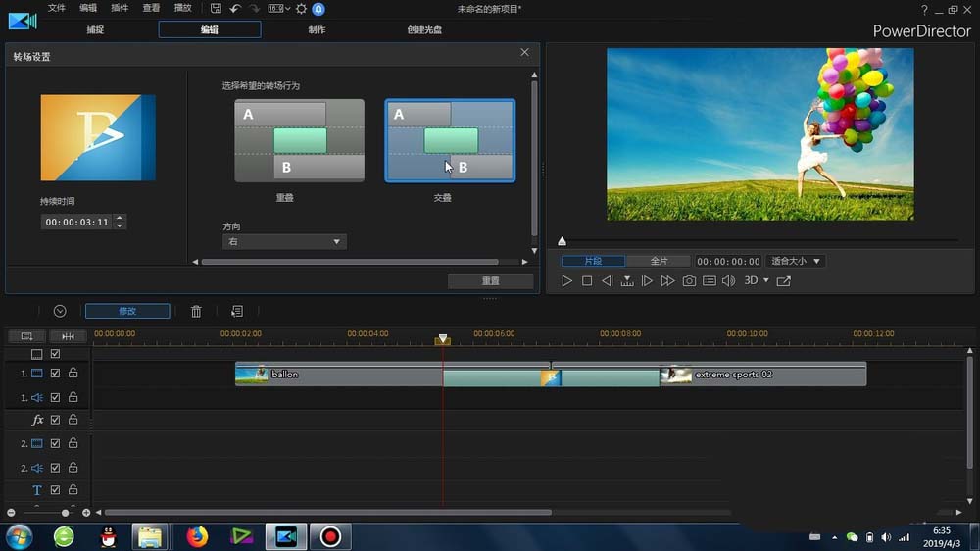
Task: Open the 3D mode dropdown arrow
Action: tap(766, 281)
